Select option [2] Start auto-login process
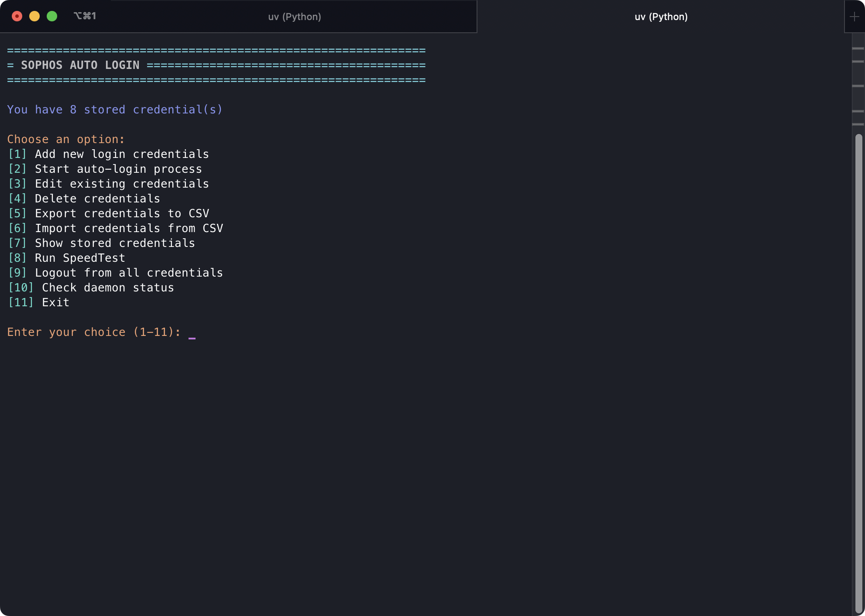865x616 pixels. tap(104, 169)
